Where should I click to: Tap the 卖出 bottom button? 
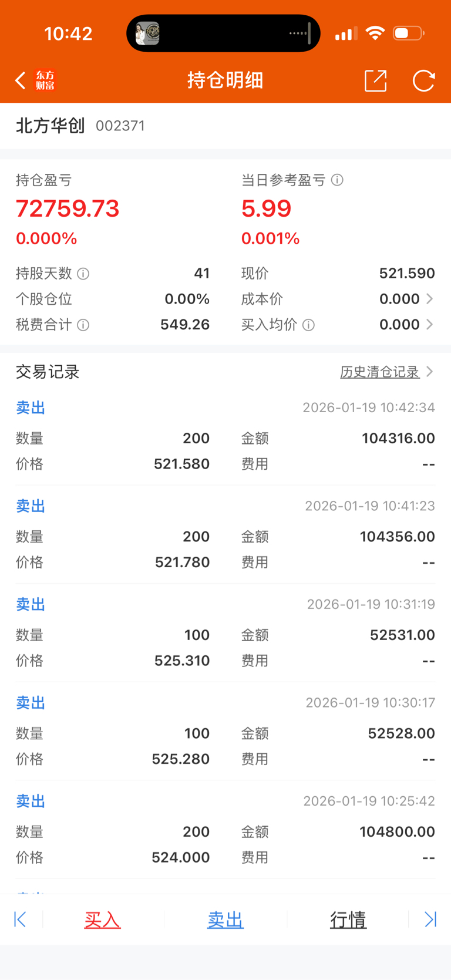coord(225,920)
